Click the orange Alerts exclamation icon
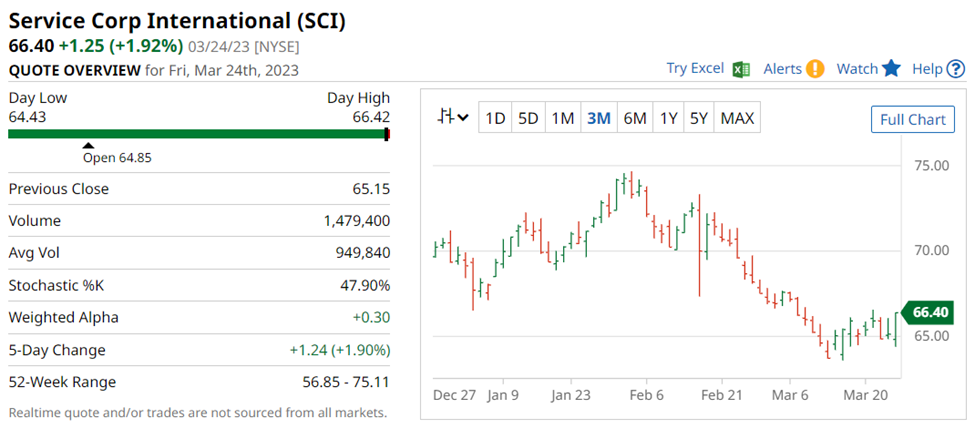 coord(815,69)
